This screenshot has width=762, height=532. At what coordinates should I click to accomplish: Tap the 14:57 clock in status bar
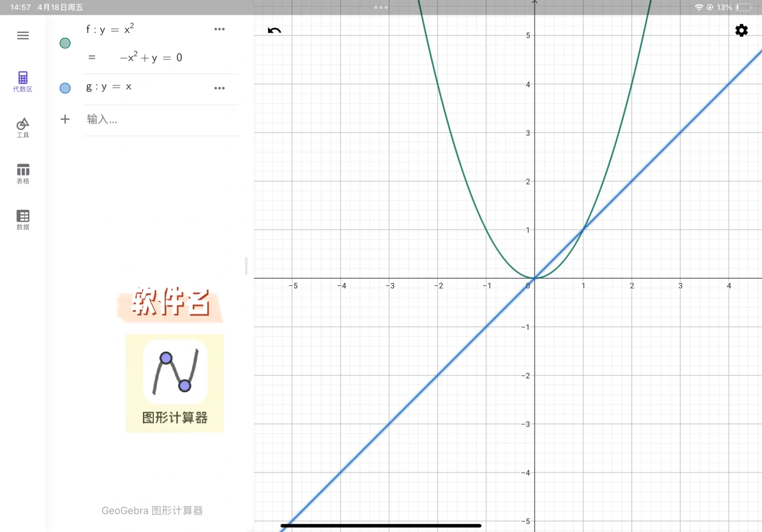pyautogui.click(x=21, y=7)
